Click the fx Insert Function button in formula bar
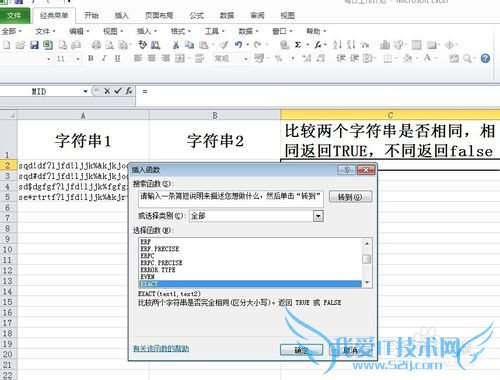This screenshot has width=500, height=380. click(x=129, y=91)
